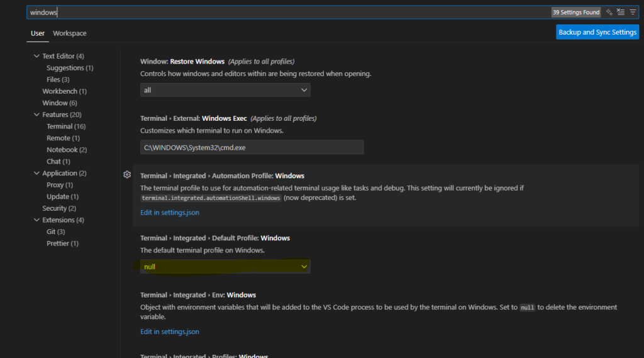
Task: Click Backup and Sync Settings button
Action: point(597,32)
